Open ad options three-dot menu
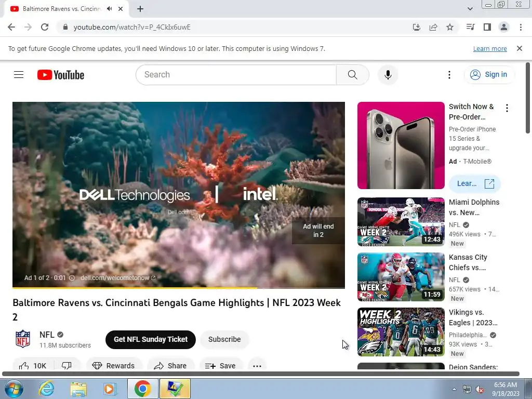 click(x=507, y=108)
